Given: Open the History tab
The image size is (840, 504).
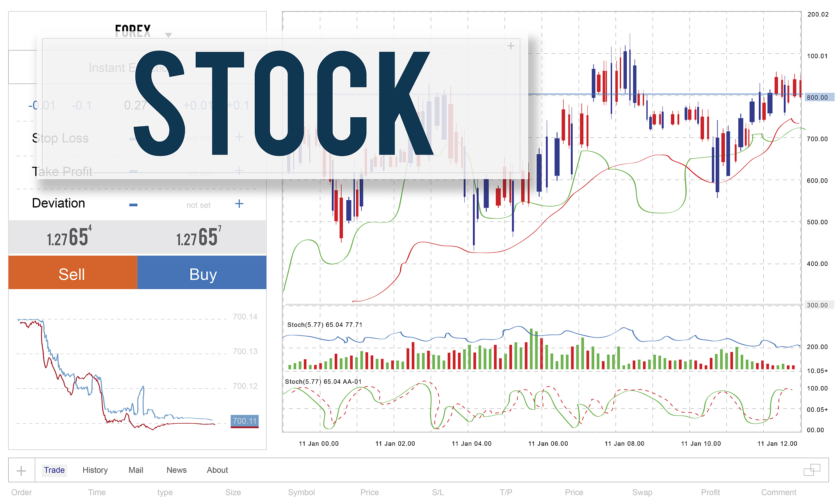Looking at the screenshot, I should [95, 470].
